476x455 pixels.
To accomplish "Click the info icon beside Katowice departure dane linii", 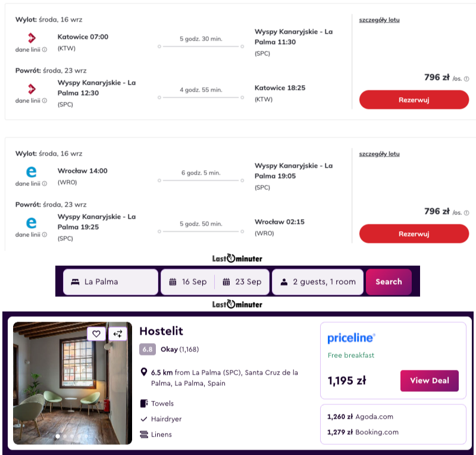I will coord(45,49).
